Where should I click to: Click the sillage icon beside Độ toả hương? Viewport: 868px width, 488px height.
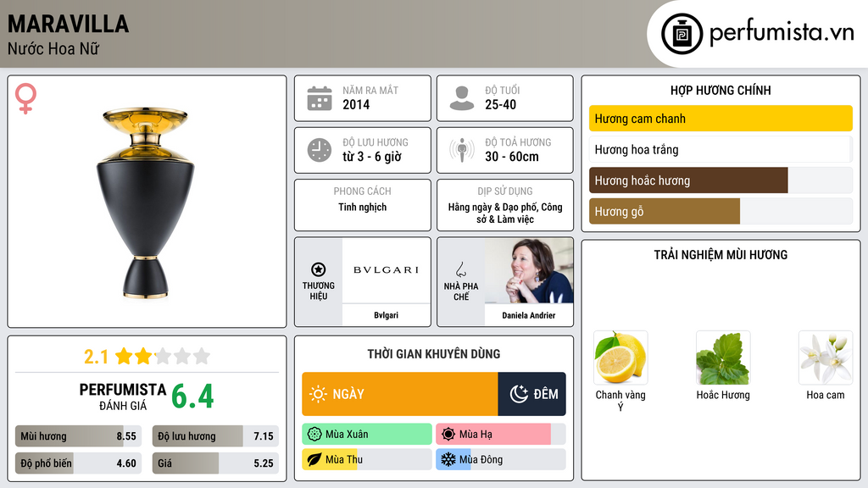point(462,150)
